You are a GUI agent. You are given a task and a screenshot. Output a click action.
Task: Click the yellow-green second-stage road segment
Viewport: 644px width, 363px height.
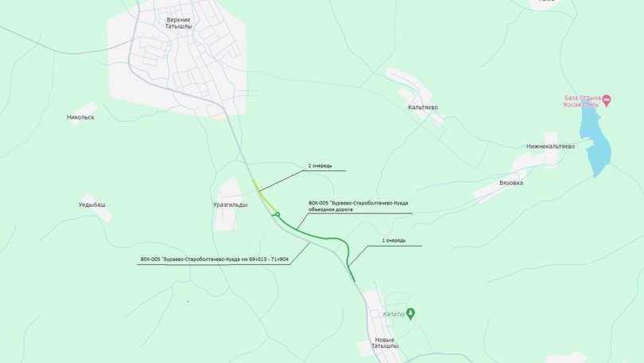pyautogui.click(x=263, y=196)
